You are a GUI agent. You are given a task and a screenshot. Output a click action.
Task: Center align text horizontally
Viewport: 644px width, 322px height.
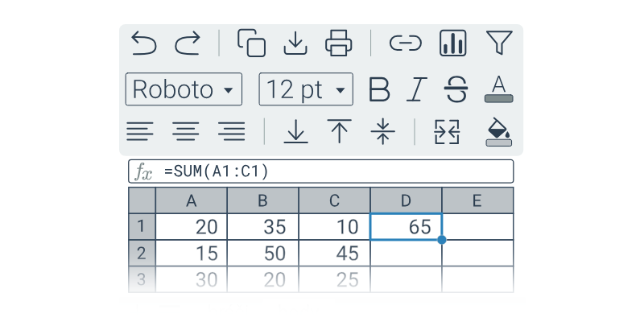187,131
